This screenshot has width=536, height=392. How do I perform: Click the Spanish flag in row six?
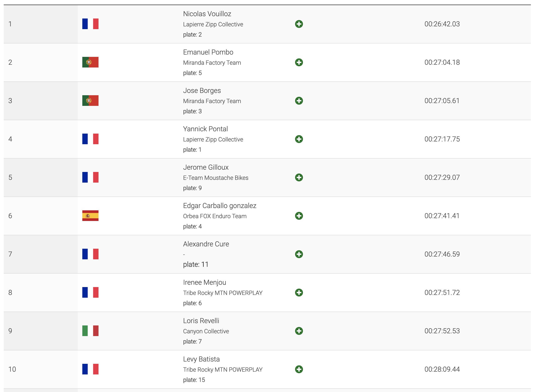[90, 216]
